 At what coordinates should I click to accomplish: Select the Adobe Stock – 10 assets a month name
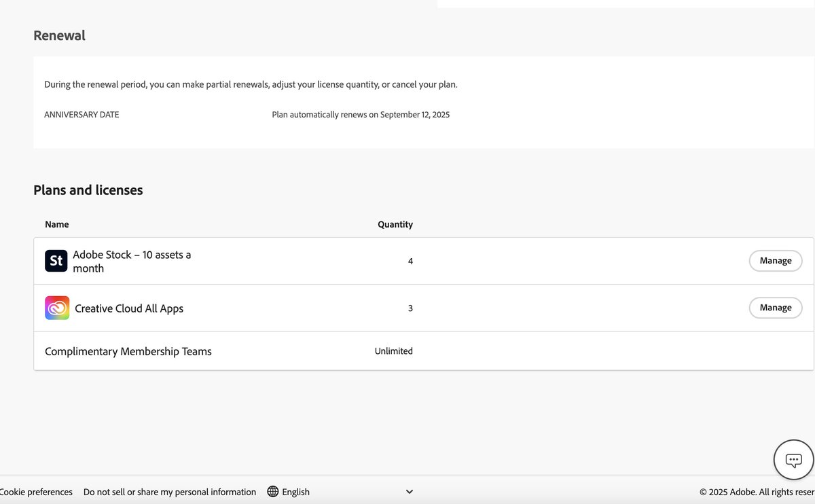[132, 262]
